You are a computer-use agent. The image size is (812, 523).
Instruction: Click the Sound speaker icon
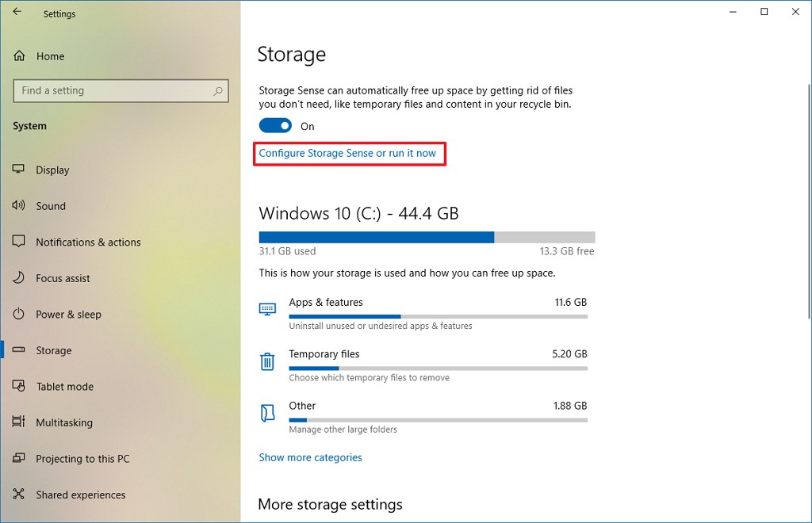(x=20, y=206)
